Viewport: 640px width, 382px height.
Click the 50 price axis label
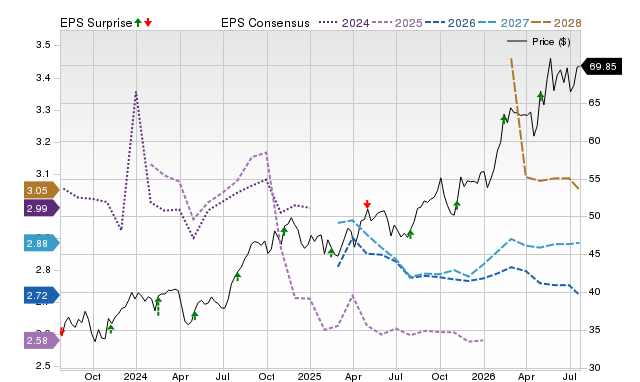(594, 216)
